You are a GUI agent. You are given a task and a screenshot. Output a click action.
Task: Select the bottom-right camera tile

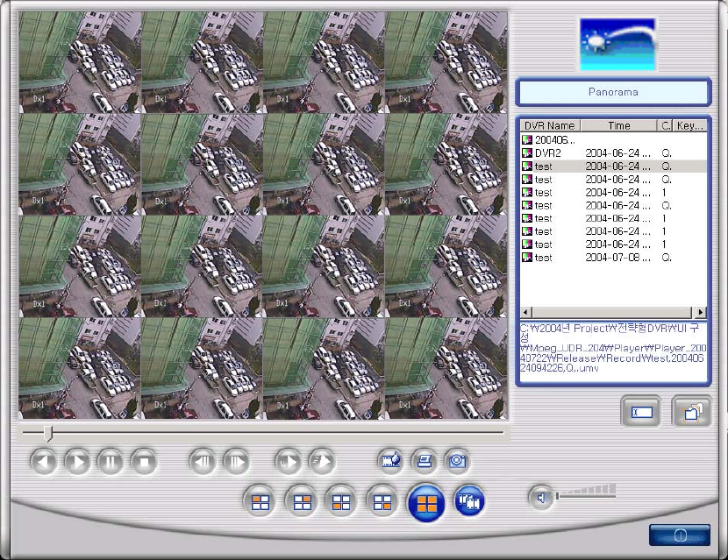click(446, 368)
